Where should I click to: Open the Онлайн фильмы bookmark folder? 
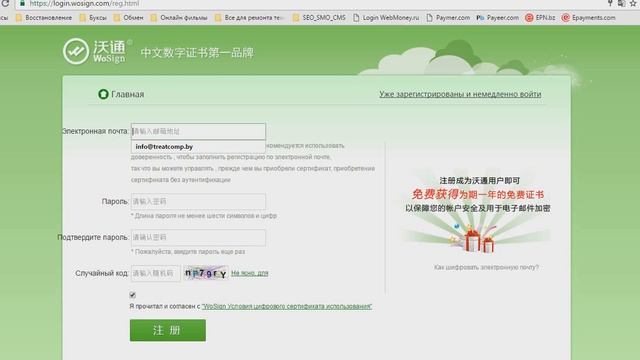click(x=179, y=18)
